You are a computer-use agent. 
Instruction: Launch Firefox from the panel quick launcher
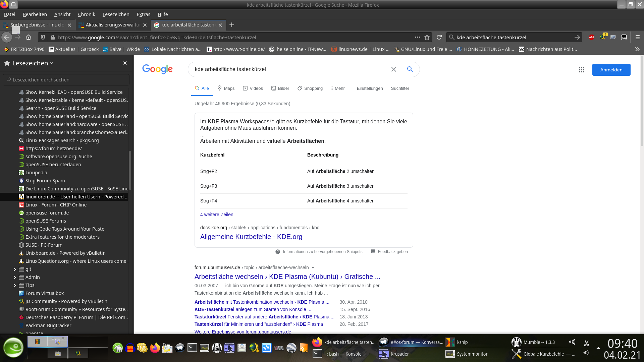155,348
